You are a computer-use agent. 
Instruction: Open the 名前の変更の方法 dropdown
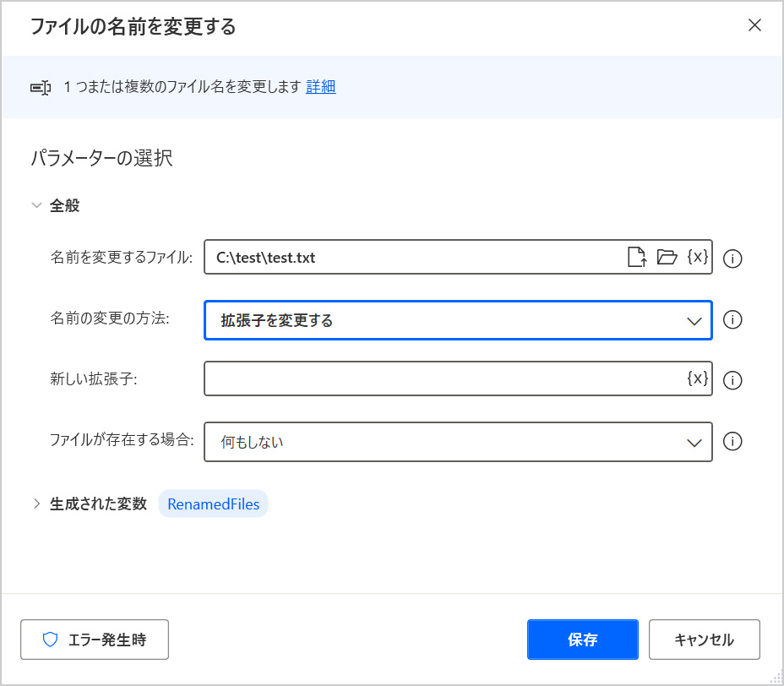pyautogui.click(x=457, y=320)
